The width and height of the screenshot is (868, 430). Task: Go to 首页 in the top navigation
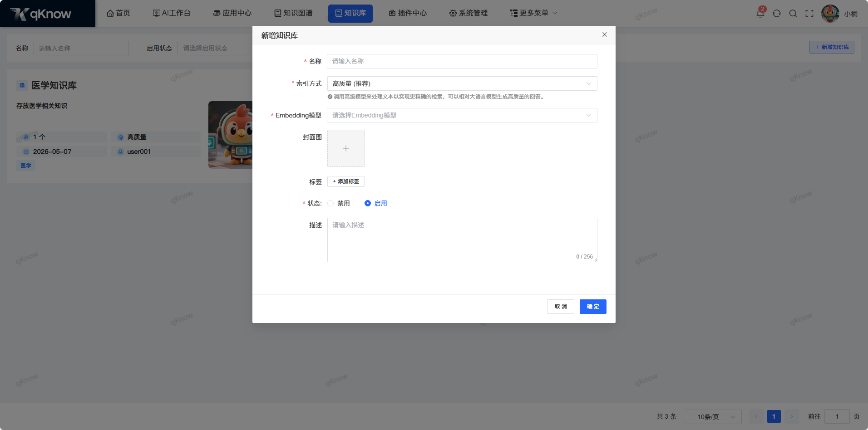point(118,13)
